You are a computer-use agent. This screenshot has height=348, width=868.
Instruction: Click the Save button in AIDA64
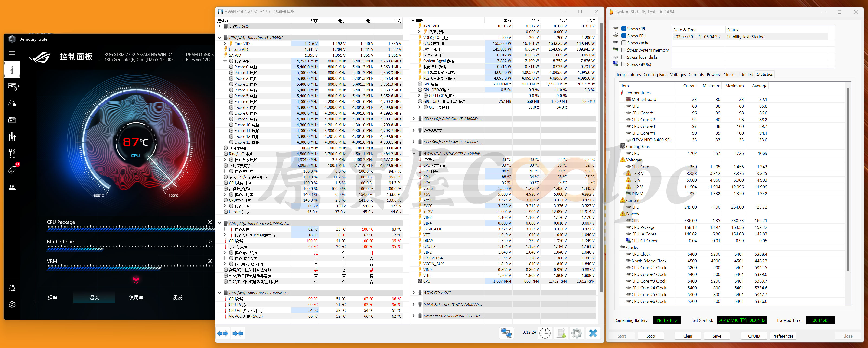[717, 336]
